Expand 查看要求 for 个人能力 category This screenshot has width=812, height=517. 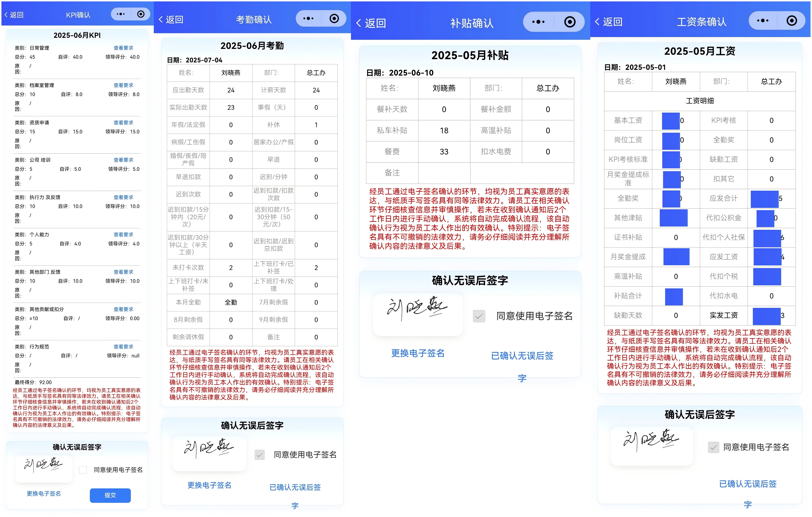[123, 234]
